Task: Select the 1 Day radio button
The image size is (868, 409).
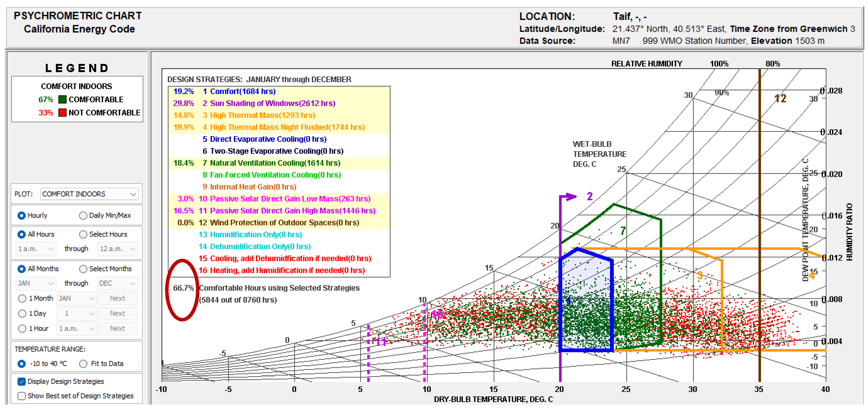Action: [22, 314]
